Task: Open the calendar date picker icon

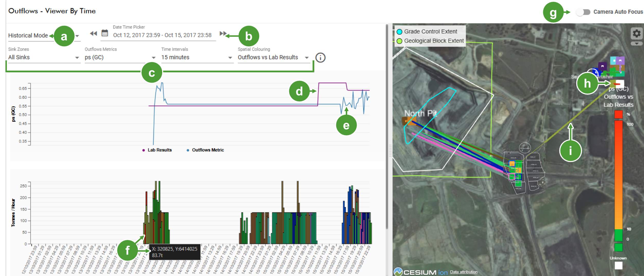Action: pos(105,33)
